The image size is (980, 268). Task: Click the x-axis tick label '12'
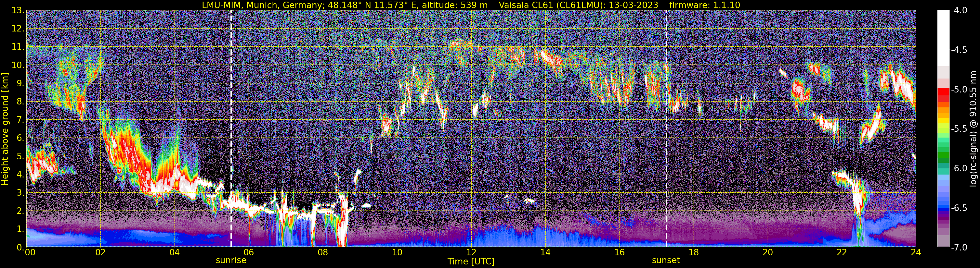pos(471,252)
